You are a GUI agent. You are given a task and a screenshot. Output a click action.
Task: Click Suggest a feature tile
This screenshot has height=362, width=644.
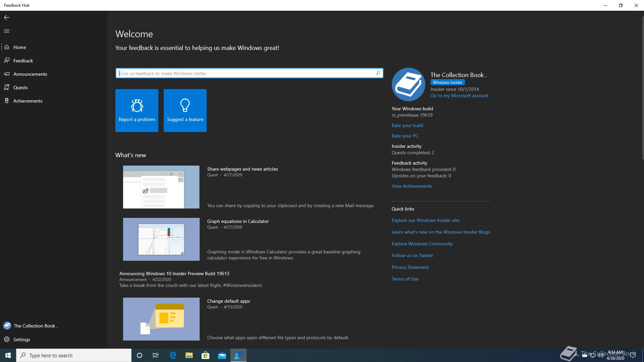click(x=185, y=111)
